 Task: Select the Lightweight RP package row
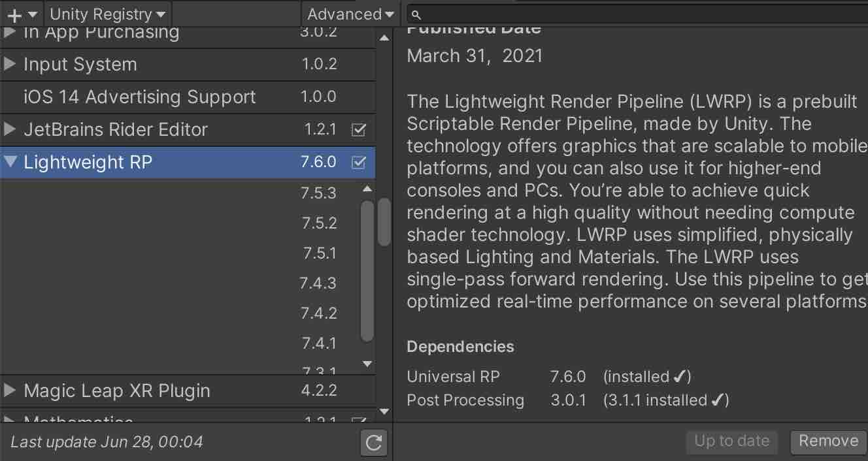pos(188,163)
